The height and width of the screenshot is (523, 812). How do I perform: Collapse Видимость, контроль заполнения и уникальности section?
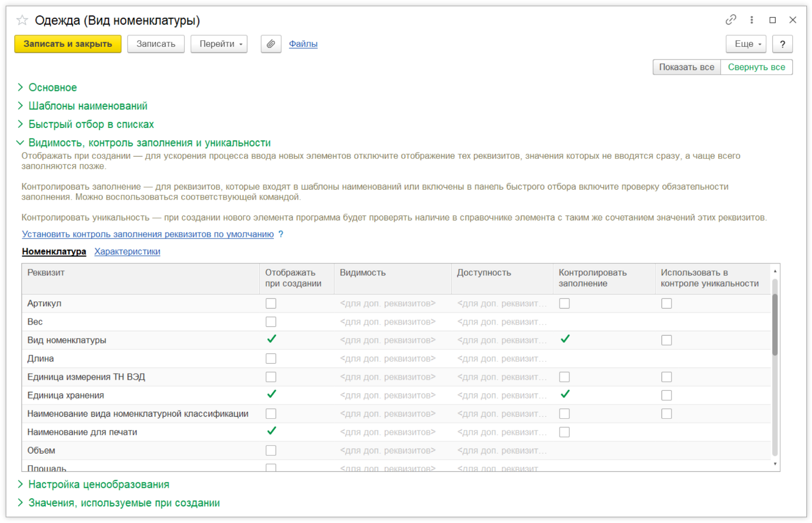pos(149,143)
